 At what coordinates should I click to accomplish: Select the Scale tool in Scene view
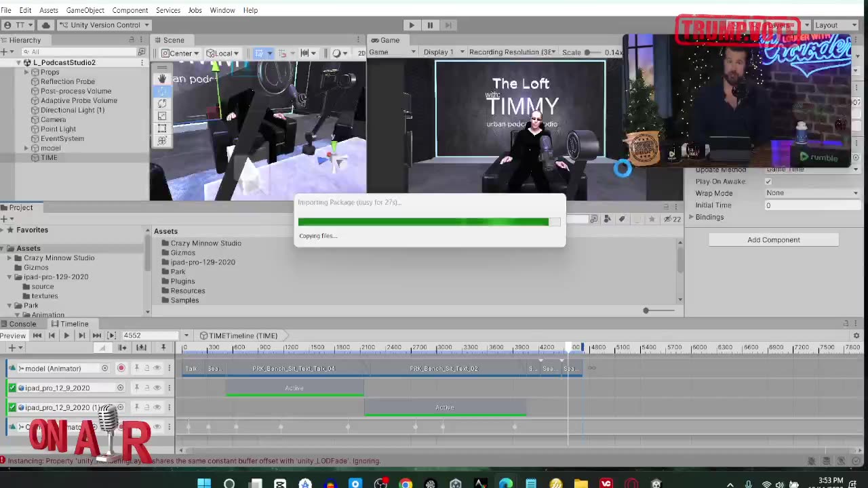161,116
